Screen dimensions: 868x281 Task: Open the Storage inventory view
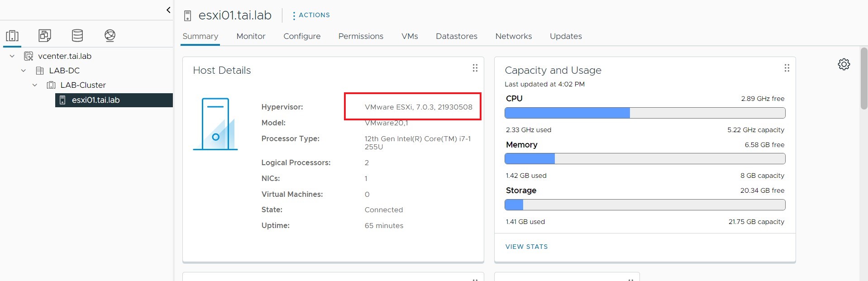[x=77, y=35]
